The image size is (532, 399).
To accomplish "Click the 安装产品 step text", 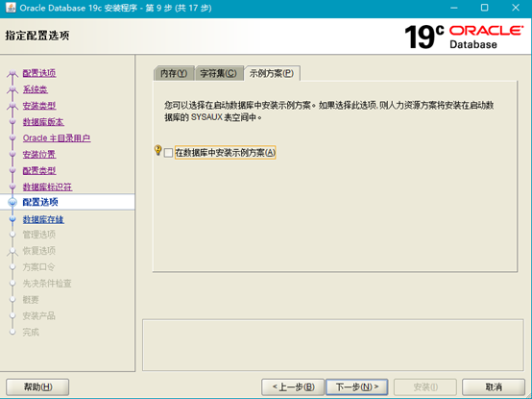I will [x=39, y=316].
